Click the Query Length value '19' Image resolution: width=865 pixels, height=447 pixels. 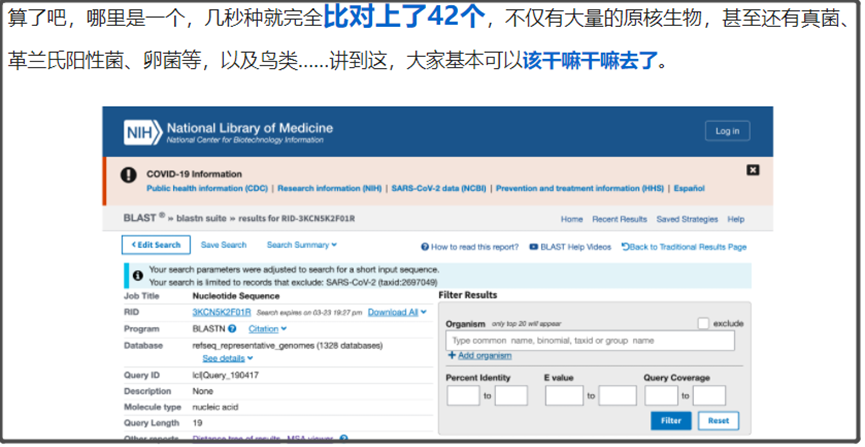pos(197,423)
